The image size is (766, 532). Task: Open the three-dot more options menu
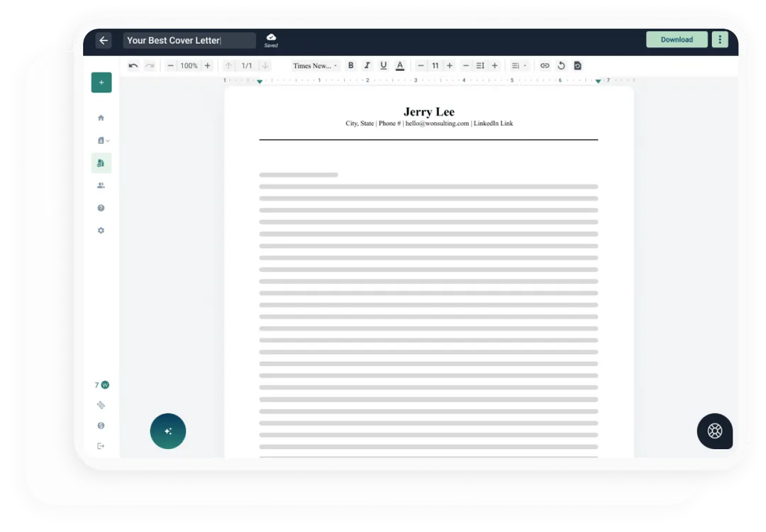click(720, 40)
